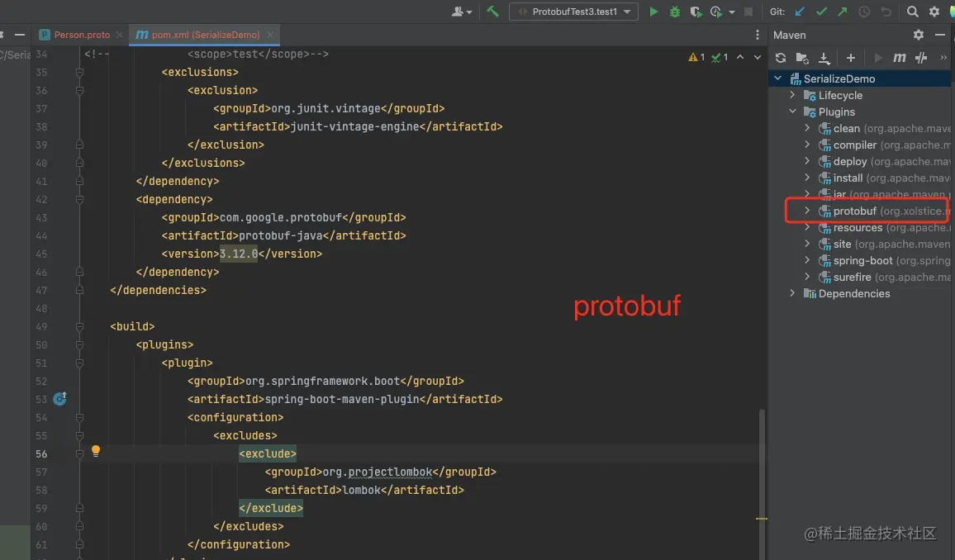This screenshot has width=955, height=560.
Task: Open Maven panel gear options
Action: 919,35
